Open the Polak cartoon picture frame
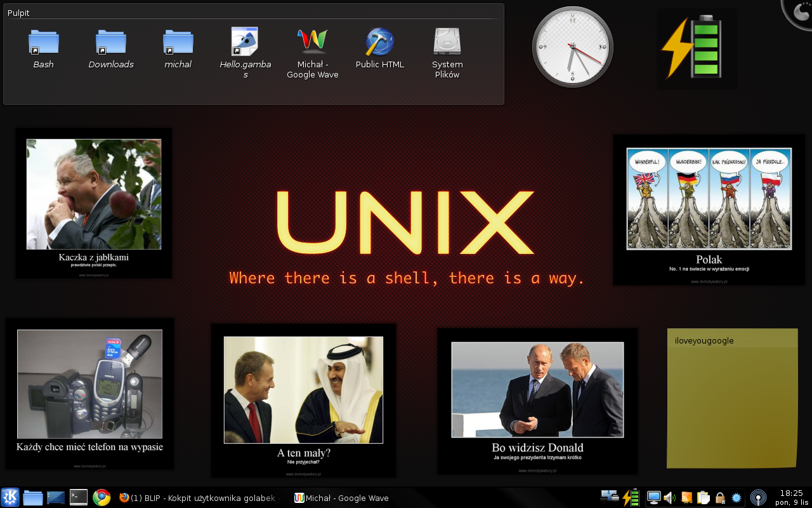Viewport: 812px width, 508px height. click(709, 210)
